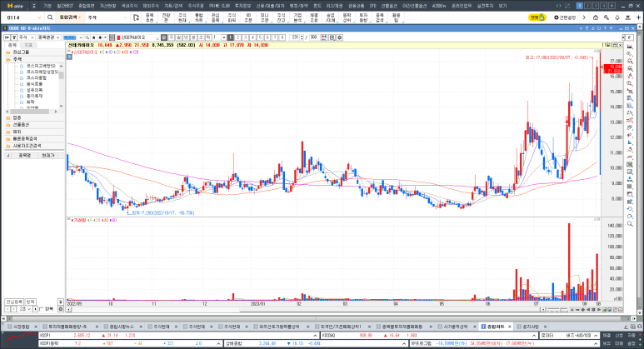Click the person/account icon in top-right toolbar

tap(627, 17)
